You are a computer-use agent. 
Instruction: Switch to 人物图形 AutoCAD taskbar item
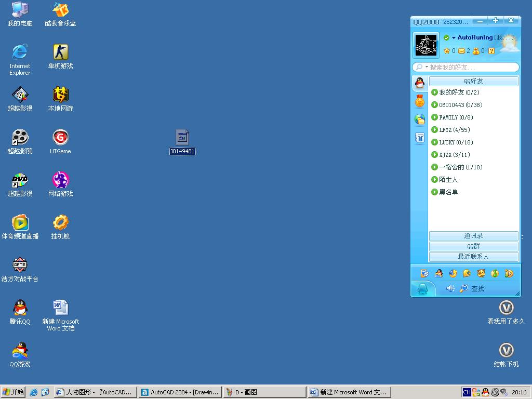(96, 392)
